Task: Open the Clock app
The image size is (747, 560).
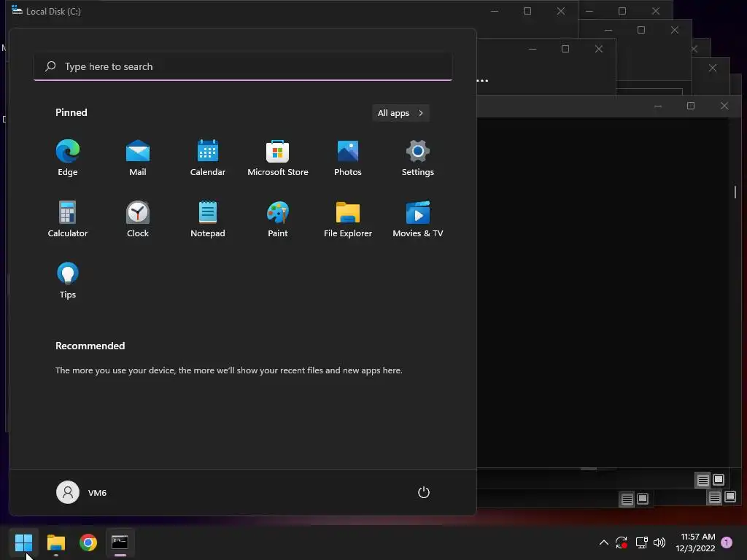Action: tap(138, 219)
